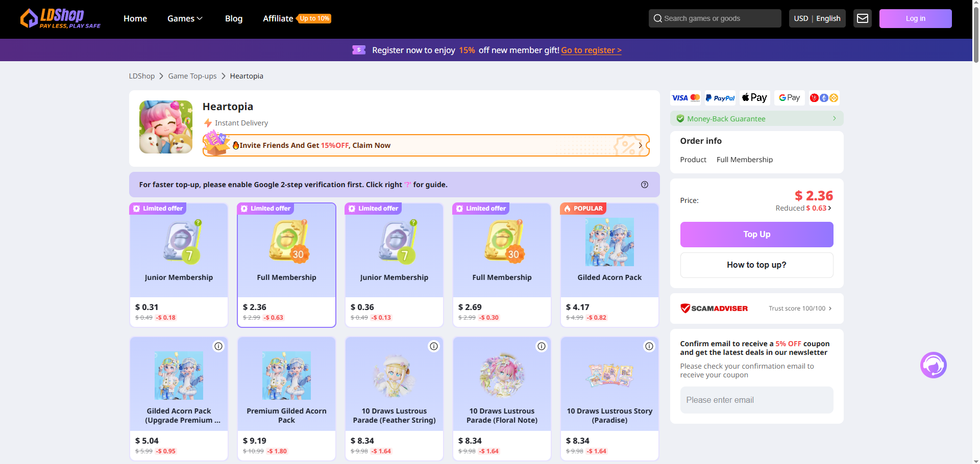Click the Google Pay payment icon

click(790, 98)
